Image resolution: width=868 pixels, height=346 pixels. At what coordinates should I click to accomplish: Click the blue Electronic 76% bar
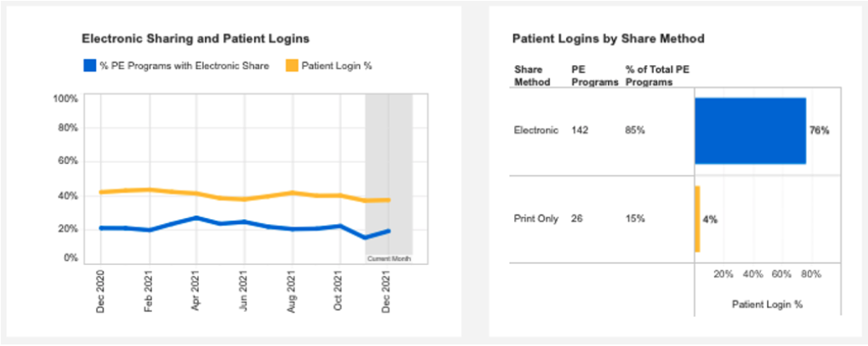pyautogui.click(x=750, y=131)
